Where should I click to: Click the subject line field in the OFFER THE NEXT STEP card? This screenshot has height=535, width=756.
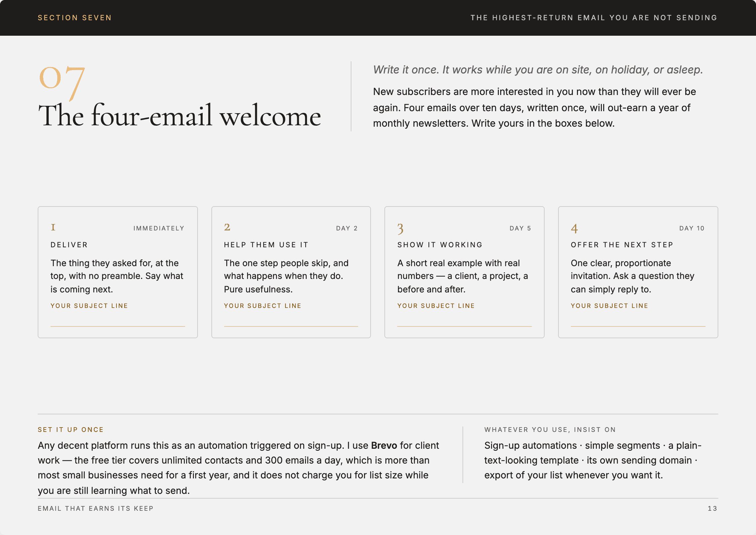point(638,319)
